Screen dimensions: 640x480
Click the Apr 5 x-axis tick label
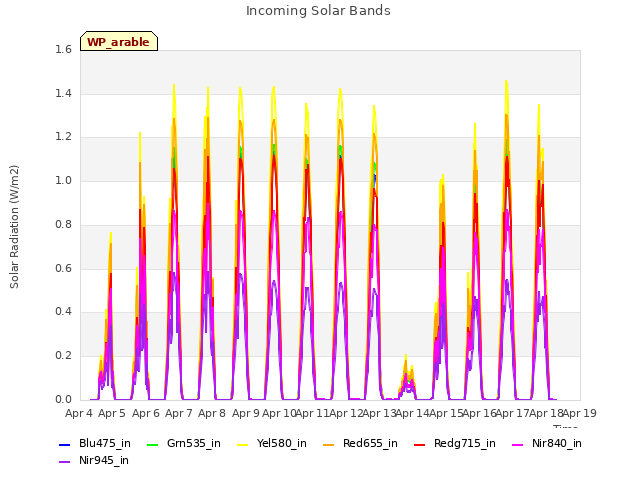coord(112,413)
